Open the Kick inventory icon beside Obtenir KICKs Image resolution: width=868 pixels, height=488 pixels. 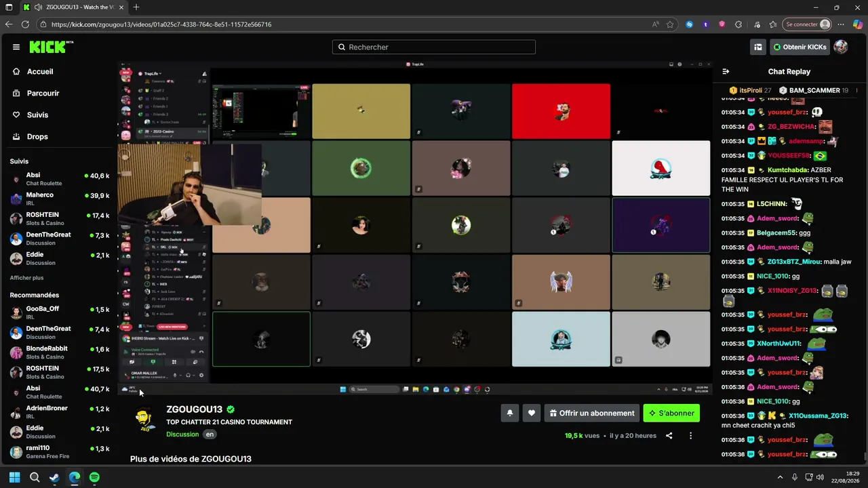758,47
